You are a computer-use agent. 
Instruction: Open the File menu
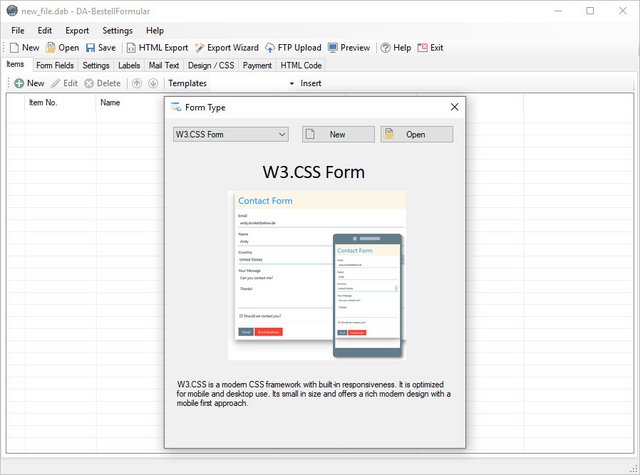click(18, 31)
